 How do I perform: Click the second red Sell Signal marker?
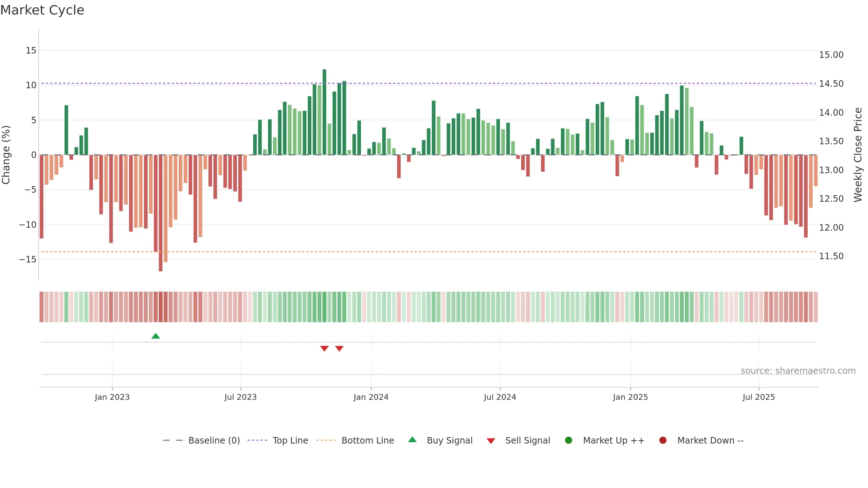(339, 348)
